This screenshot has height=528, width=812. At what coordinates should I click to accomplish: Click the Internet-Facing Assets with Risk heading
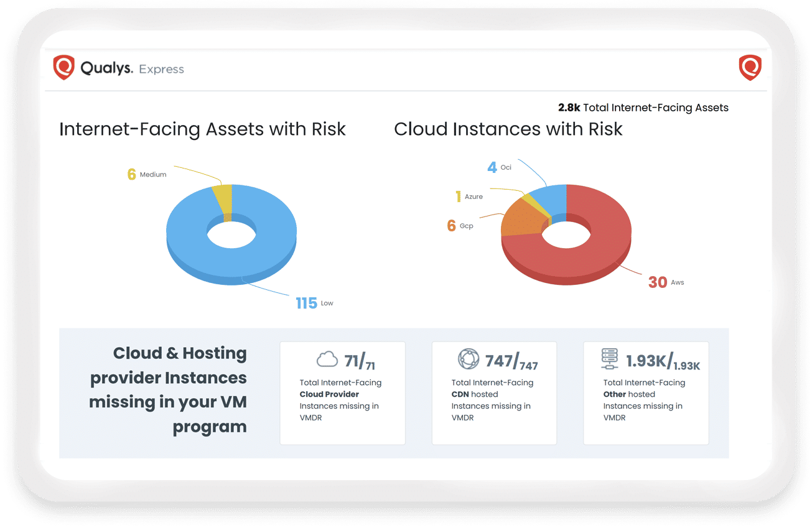pyautogui.click(x=202, y=129)
